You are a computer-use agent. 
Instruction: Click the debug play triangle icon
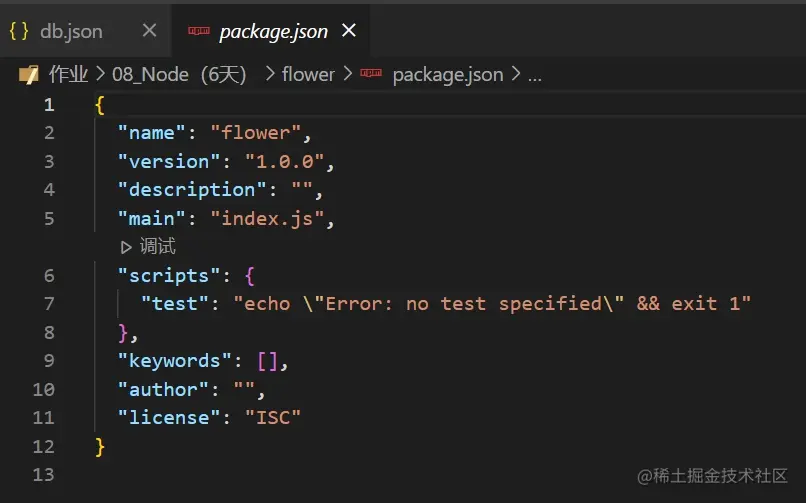126,246
